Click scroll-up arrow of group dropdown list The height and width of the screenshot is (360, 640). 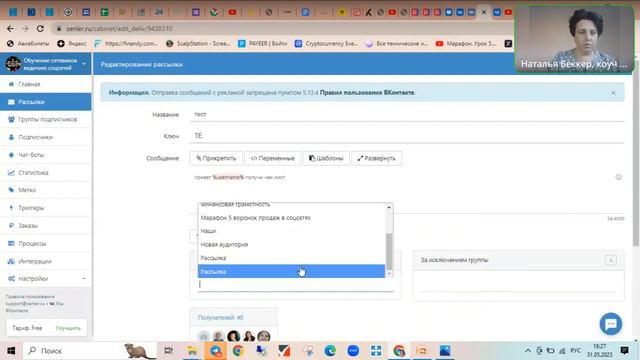click(x=389, y=207)
